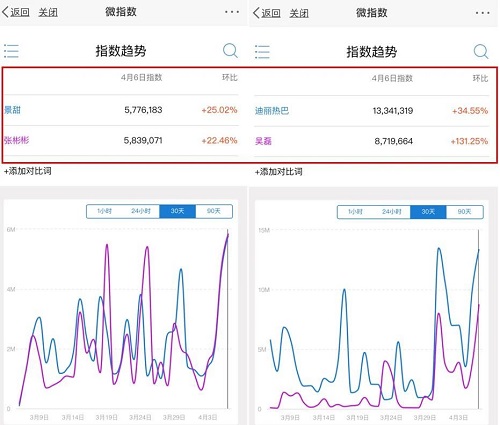
Task: Select 1小时 range in left chart
Action: pyautogui.click(x=105, y=211)
